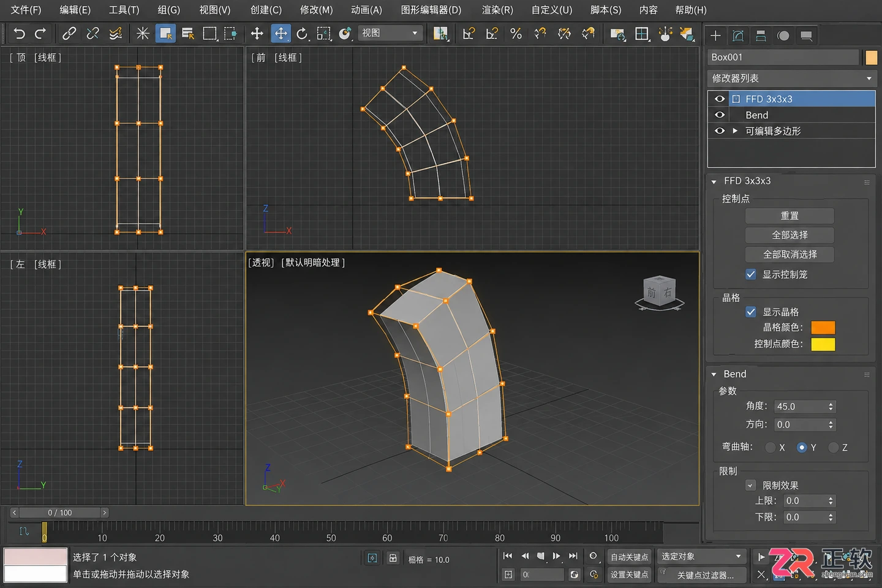Open the 文件(F) menu
The height and width of the screenshot is (588, 882).
point(26,10)
